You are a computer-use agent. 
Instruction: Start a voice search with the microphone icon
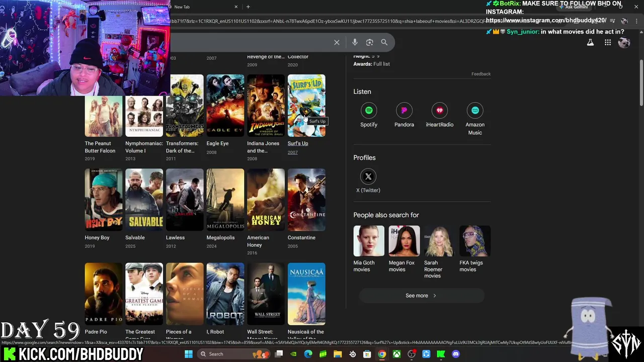click(355, 43)
